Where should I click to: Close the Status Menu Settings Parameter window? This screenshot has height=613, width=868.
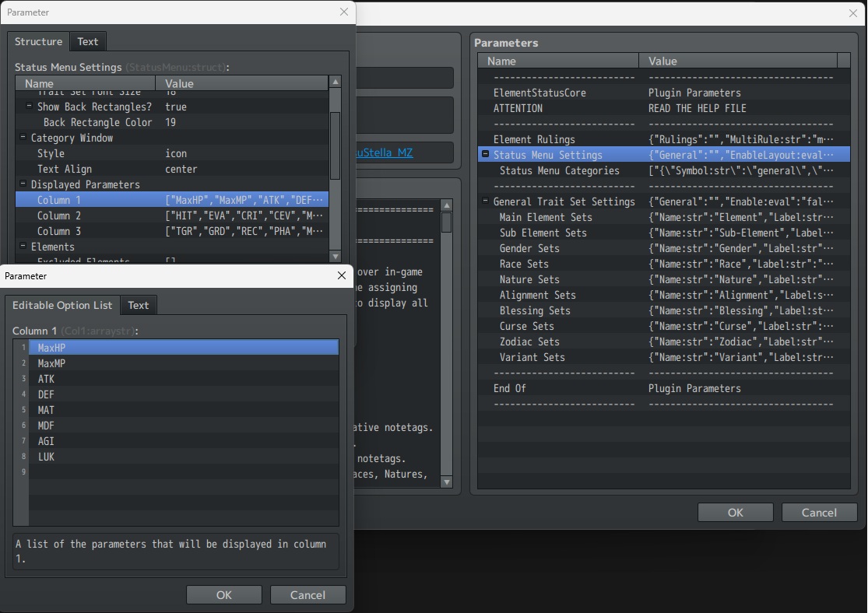tap(344, 12)
